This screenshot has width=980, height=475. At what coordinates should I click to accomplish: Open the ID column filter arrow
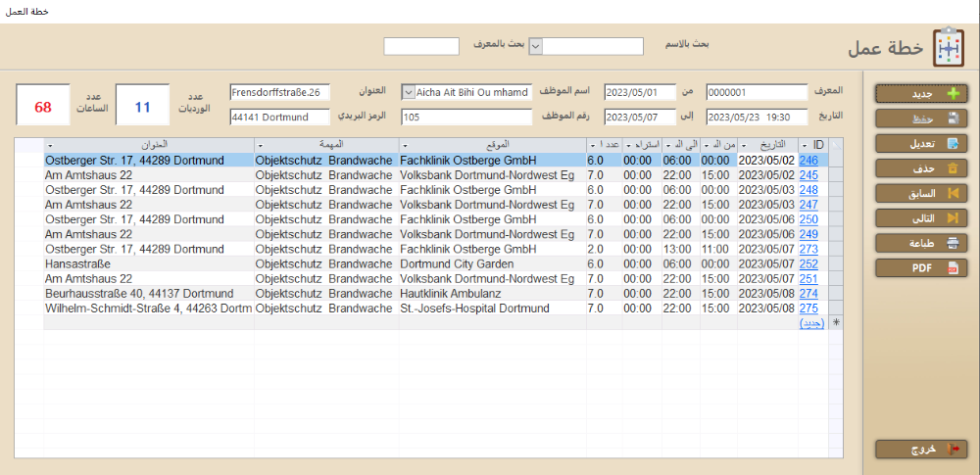coord(805,146)
